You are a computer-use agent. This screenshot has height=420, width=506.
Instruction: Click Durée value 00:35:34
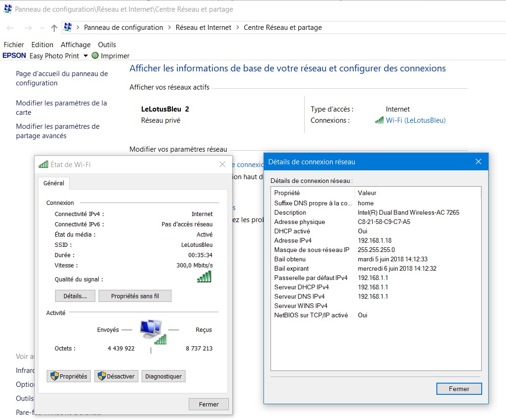tap(200, 255)
